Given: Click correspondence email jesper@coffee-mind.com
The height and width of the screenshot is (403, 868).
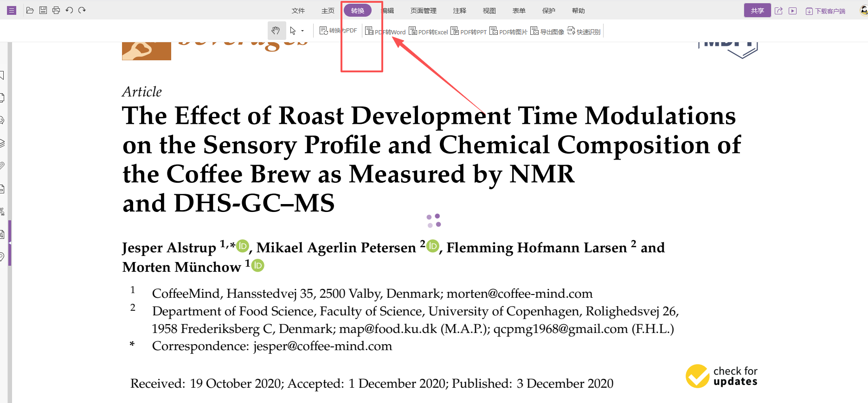Looking at the screenshot, I should point(322,346).
